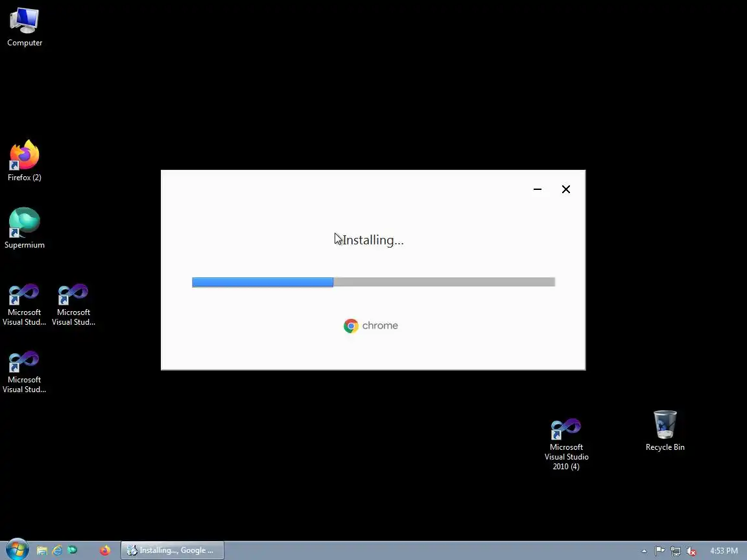
Task: Open the network status tray icon
Action: [x=676, y=551]
